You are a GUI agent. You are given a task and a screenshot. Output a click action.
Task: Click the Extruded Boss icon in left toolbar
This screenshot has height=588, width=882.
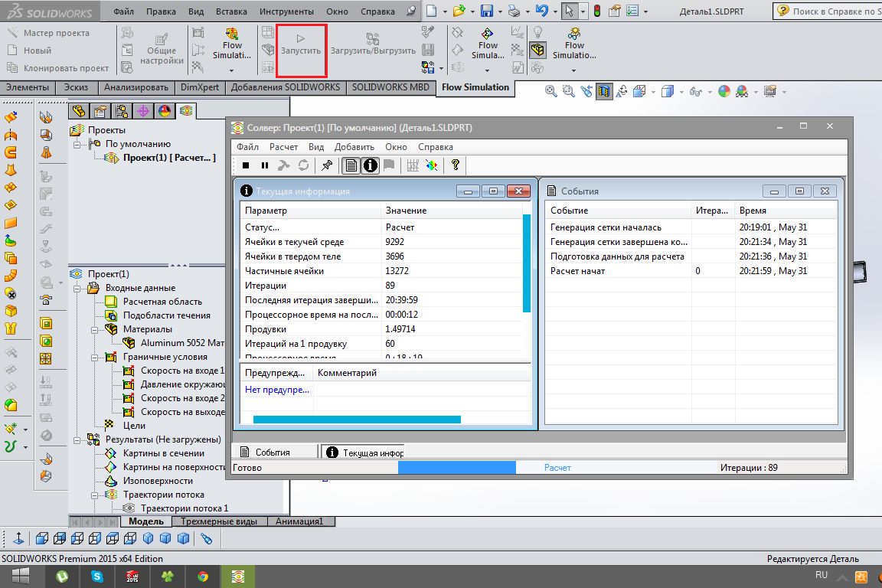11,118
